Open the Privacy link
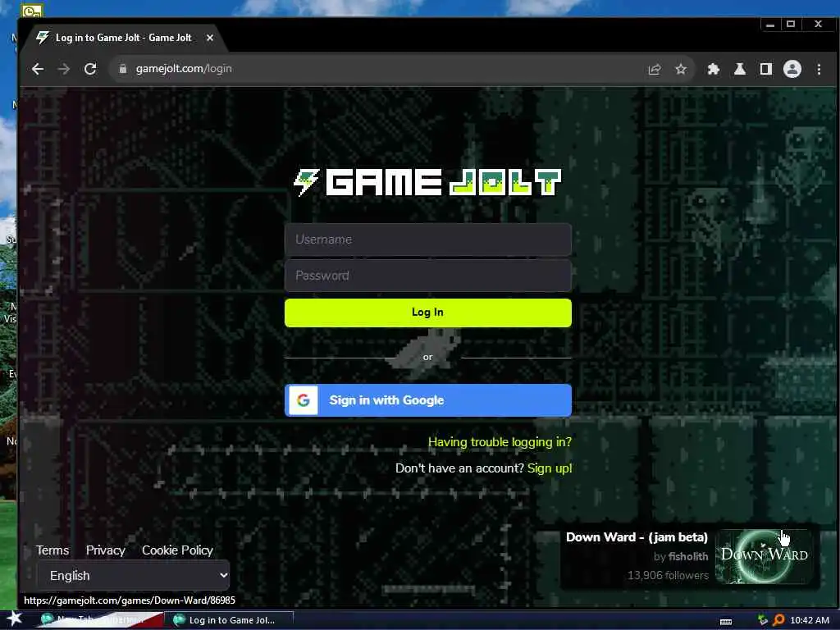The height and width of the screenshot is (630, 840). point(106,550)
